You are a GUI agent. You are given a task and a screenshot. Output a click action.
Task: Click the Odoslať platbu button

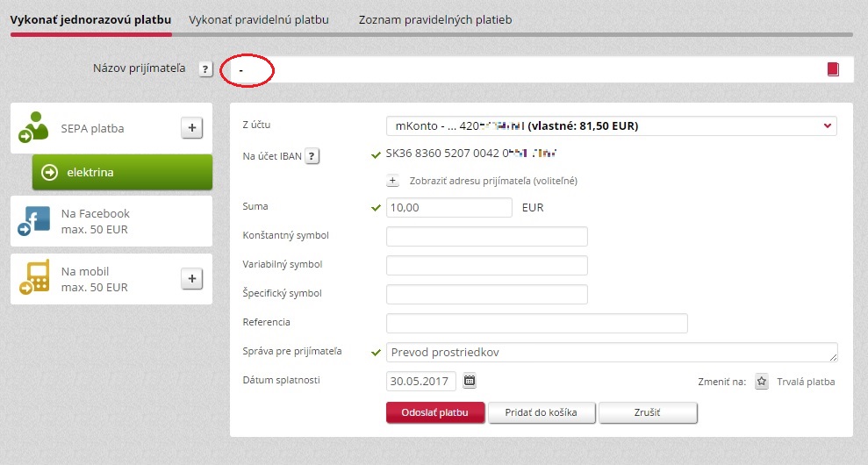435,412
